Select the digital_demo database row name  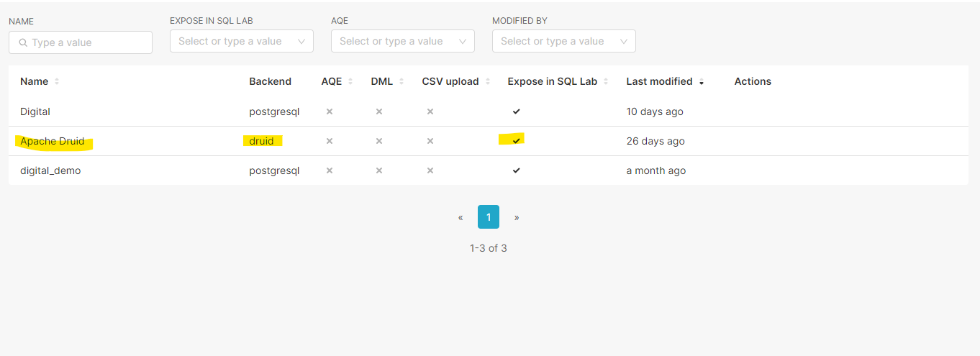pyautogui.click(x=50, y=170)
